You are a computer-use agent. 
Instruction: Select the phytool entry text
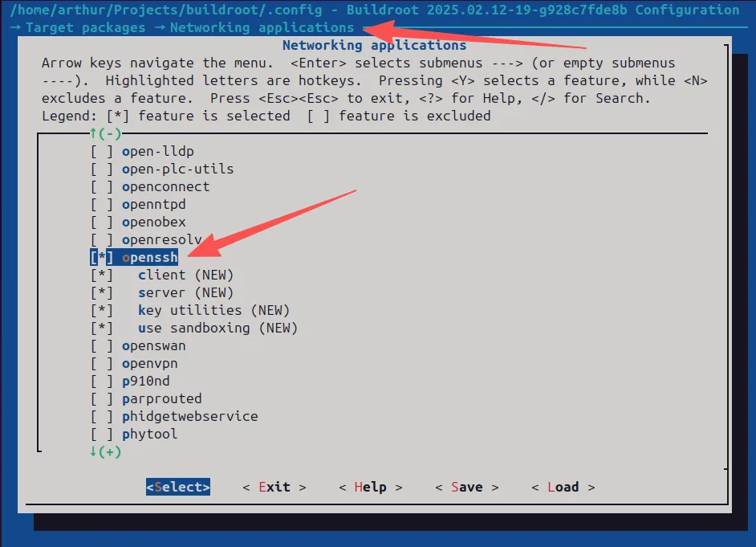(x=149, y=434)
